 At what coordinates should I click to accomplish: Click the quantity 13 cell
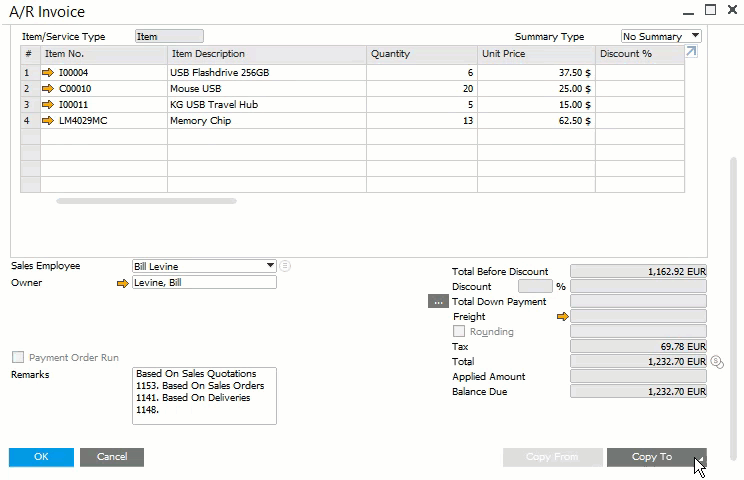tap(422, 121)
